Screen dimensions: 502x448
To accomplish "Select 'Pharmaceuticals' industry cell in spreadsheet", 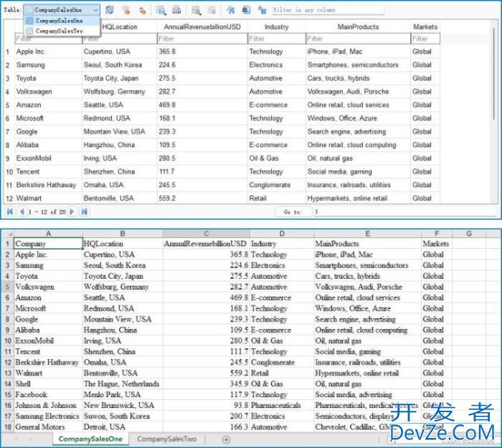I will tap(282, 406).
